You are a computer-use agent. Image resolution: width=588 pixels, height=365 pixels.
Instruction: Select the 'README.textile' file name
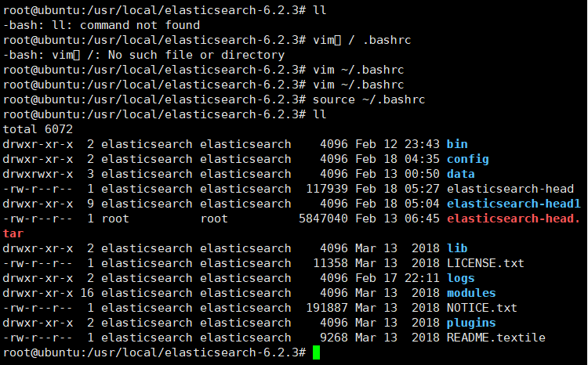(x=496, y=338)
